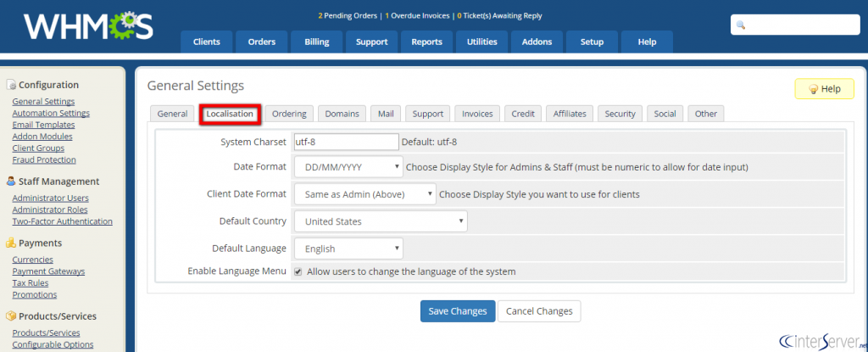Switch to the Credit tab
The width and height of the screenshot is (868, 352).
click(523, 114)
